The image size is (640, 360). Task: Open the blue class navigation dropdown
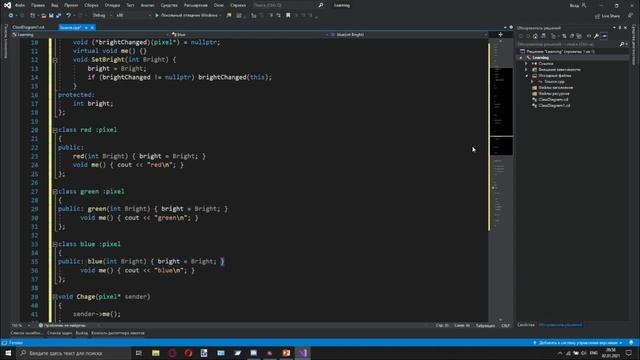tap(249, 35)
